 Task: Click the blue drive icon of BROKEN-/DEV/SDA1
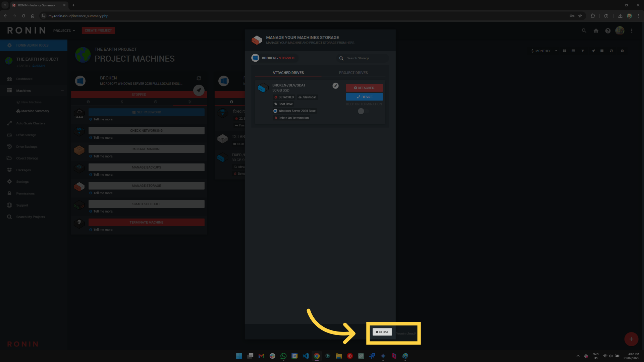[x=263, y=88]
